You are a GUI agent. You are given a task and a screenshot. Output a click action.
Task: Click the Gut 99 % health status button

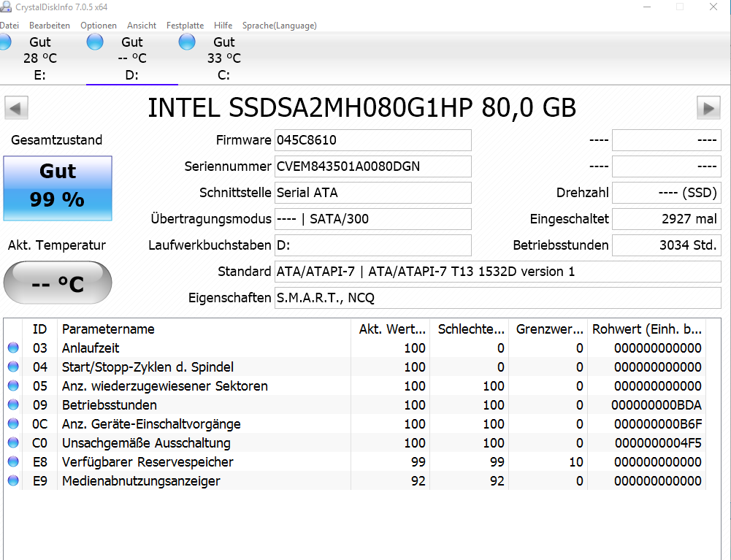click(x=58, y=188)
